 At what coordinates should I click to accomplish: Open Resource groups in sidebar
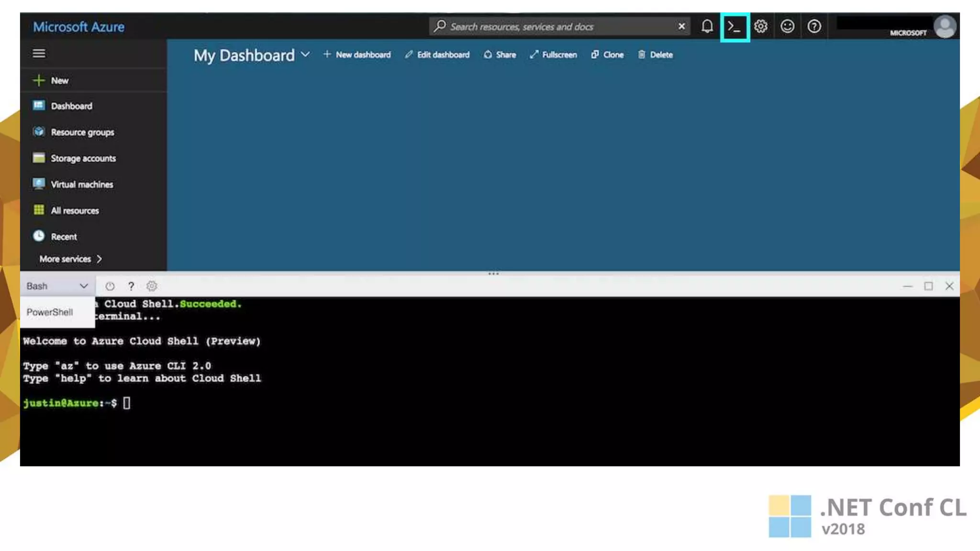coord(82,132)
